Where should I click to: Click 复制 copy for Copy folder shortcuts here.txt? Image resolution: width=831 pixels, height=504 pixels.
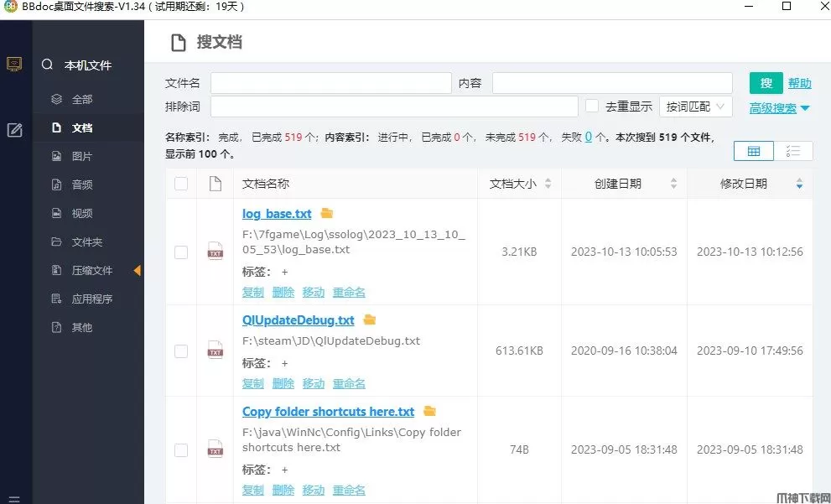point(252,491)
